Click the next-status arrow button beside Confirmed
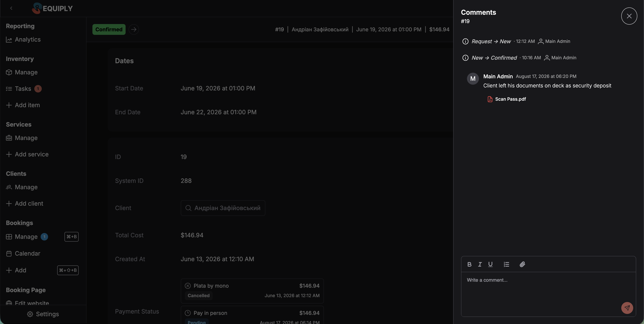Image resolution: width=644 pixels, height=324 pixels. click(134, 29)
